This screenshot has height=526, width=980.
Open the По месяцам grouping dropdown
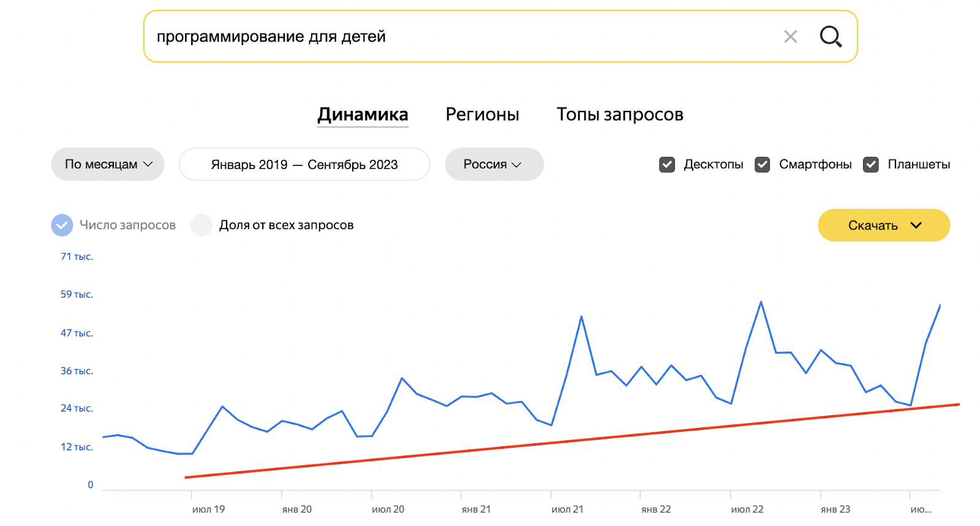pyautogui.click(x=108, y=164)
